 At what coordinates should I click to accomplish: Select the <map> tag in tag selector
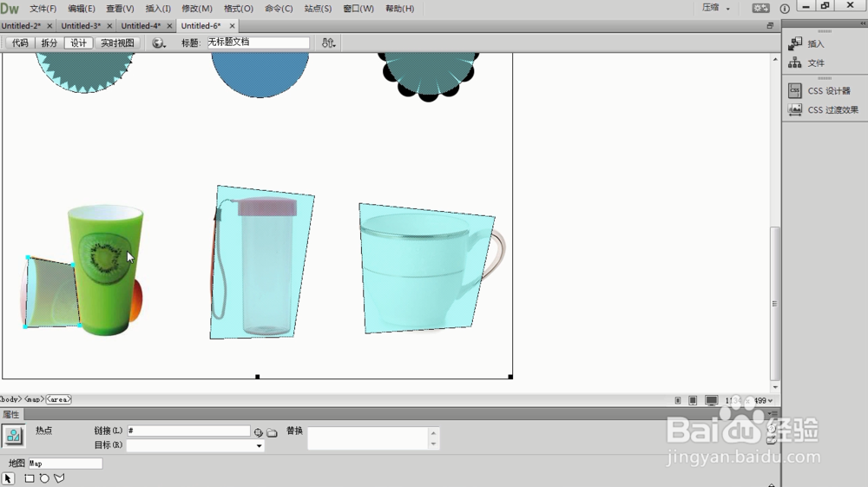pyautogui.click(x=34, y=399)
